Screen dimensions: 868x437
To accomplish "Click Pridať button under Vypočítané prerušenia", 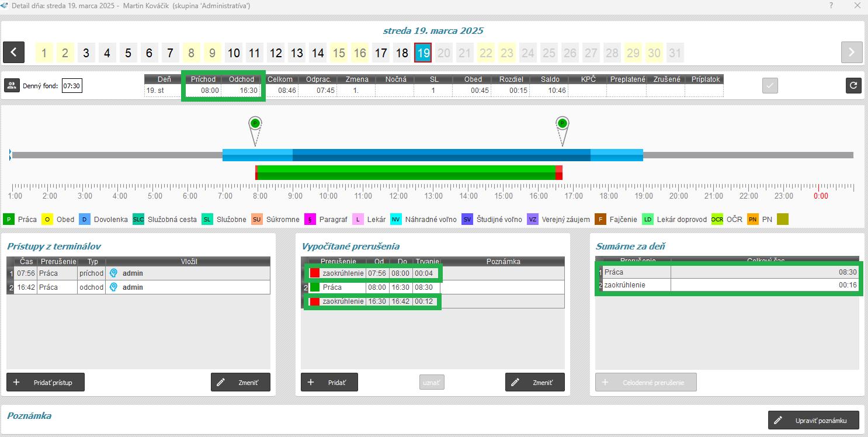I will [329, 382].
